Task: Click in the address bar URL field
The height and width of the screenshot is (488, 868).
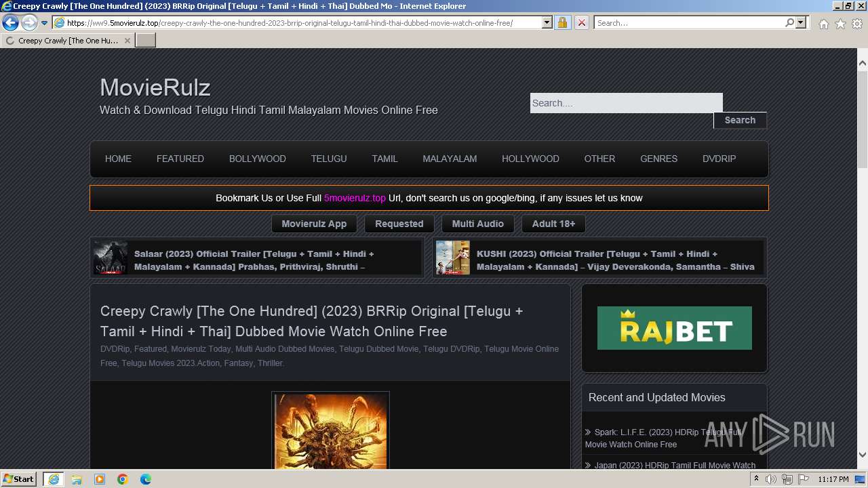Action: tap(304, 23)
